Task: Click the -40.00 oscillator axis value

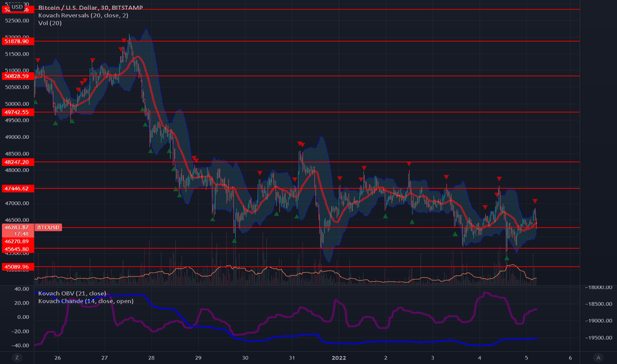Action: pyautogui.click(x=20, y=345)
